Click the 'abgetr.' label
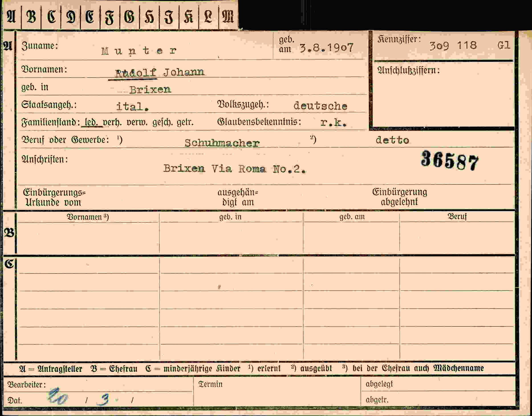The image size is (532, 416). (x=377, y=400)
